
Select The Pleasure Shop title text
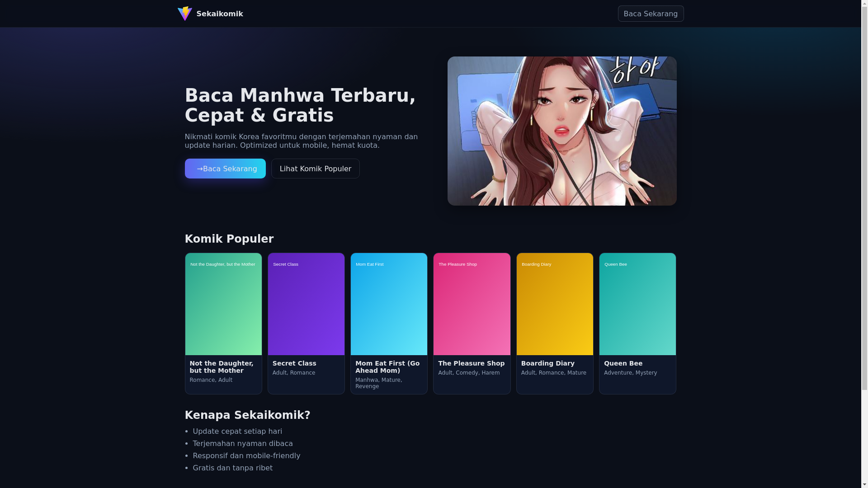pos(471,363)
